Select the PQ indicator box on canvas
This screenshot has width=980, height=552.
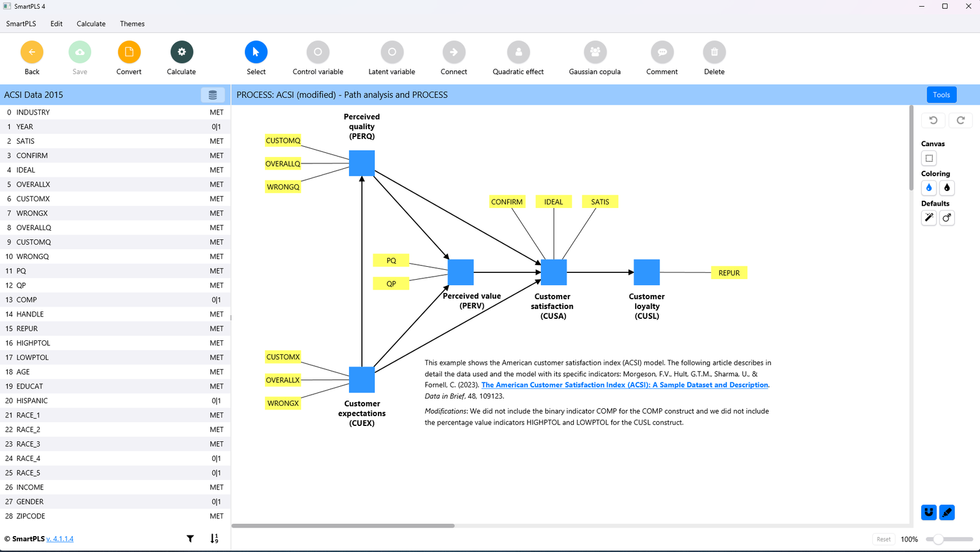pos(391,261)
